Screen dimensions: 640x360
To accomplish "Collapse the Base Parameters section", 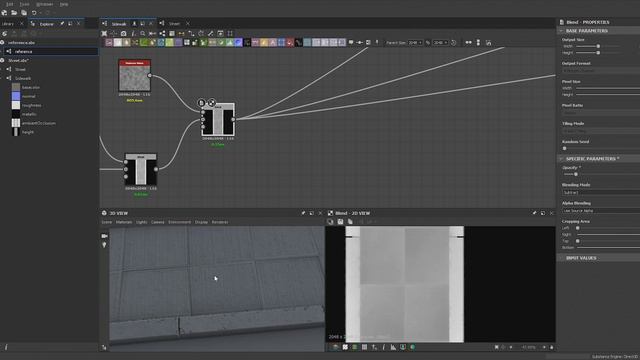I will (562, 31).
